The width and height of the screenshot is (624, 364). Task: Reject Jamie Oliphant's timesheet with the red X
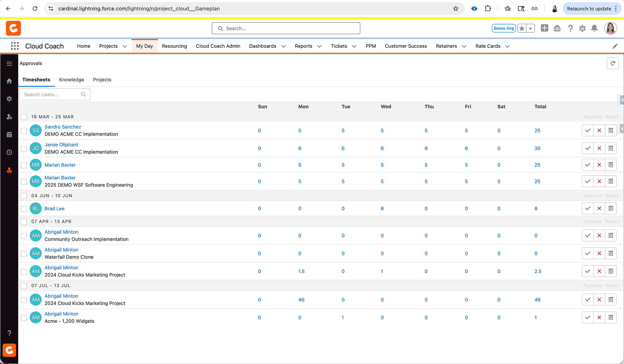click(599, 148)
